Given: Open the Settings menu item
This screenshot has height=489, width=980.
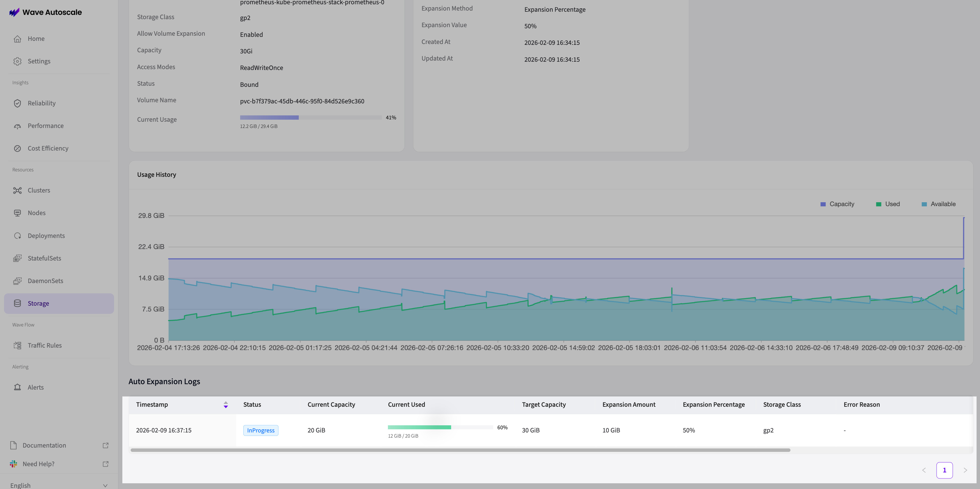Looking at the screenshot, I should click(x=59, y=61).
